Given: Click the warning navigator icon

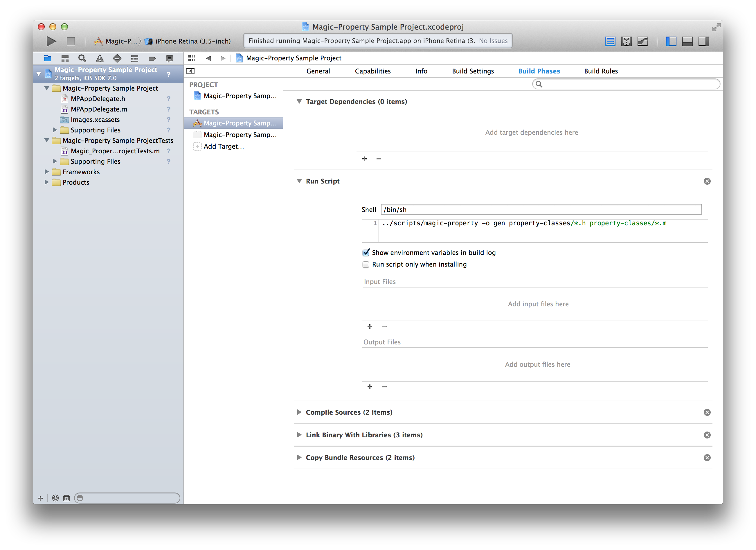Looking at the screenshot, I should 99,58.
